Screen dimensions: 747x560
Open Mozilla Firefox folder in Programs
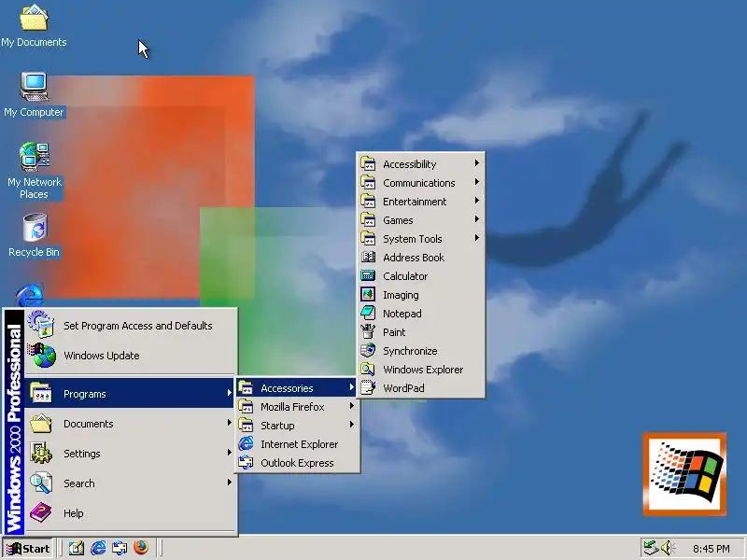(x=297, y=407)
